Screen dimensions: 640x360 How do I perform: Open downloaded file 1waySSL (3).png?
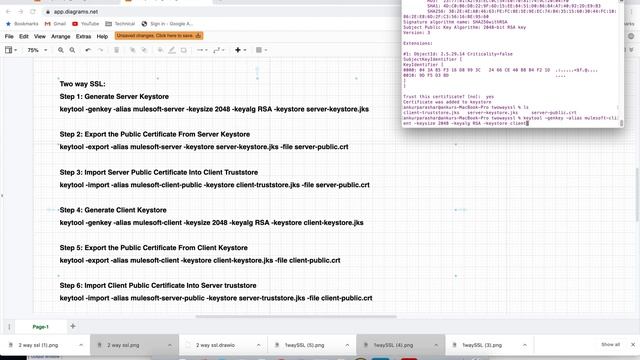click(482, 345)
